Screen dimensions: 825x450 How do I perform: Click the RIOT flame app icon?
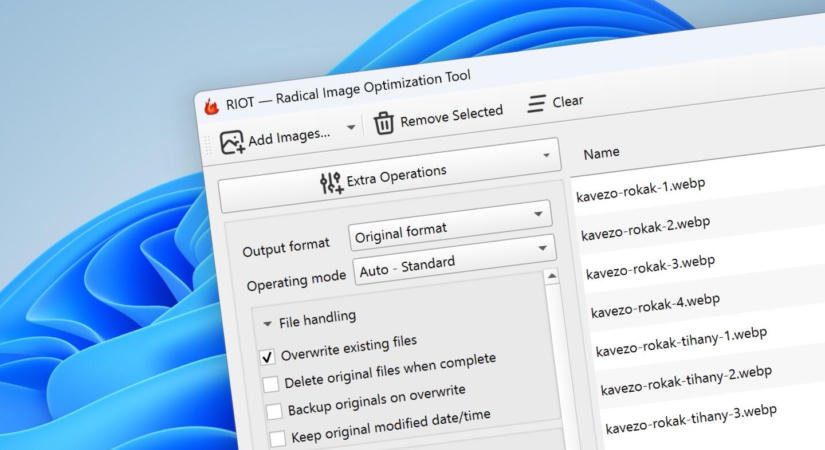pos(212,106)
